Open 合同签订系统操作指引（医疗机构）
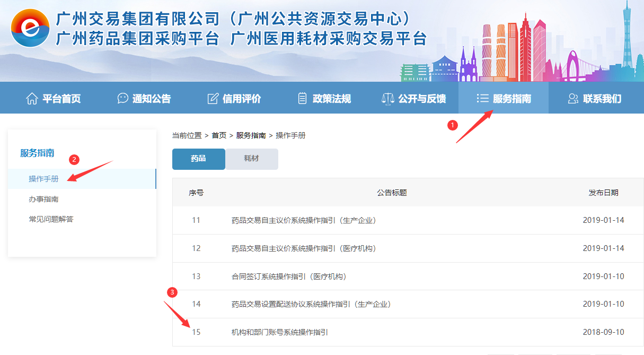644x355 pixels. [289, 276]
